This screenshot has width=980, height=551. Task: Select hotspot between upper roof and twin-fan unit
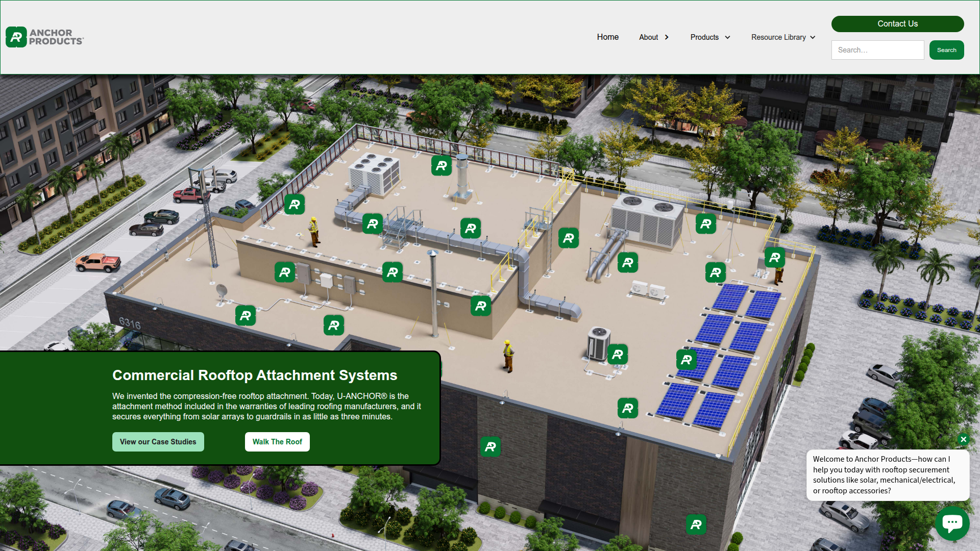(569, 238)
